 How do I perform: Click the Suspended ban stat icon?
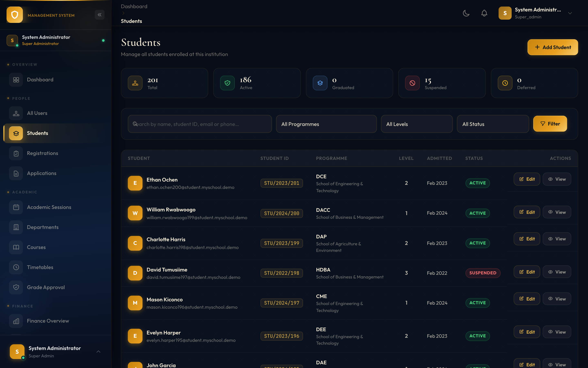coord(412,83)
